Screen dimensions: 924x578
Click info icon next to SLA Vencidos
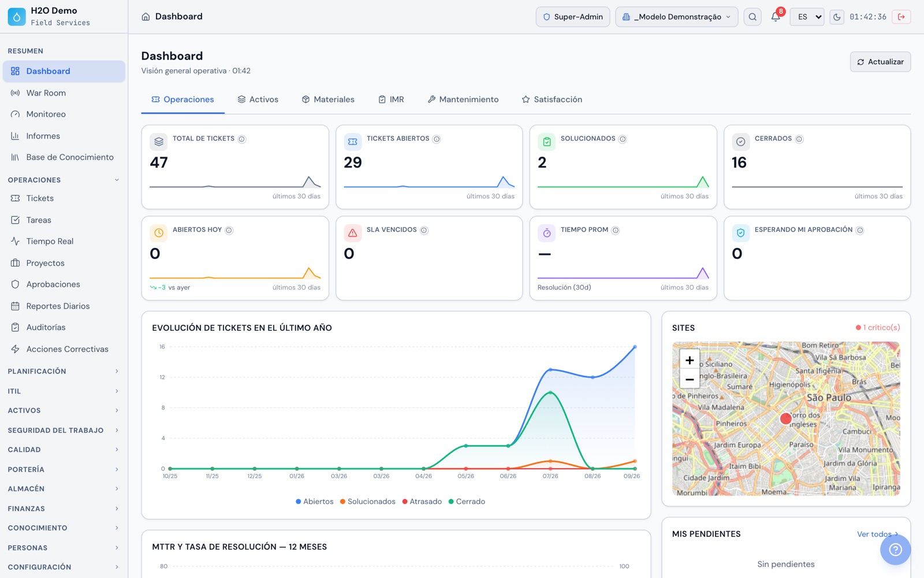click(x=424, y=231)
